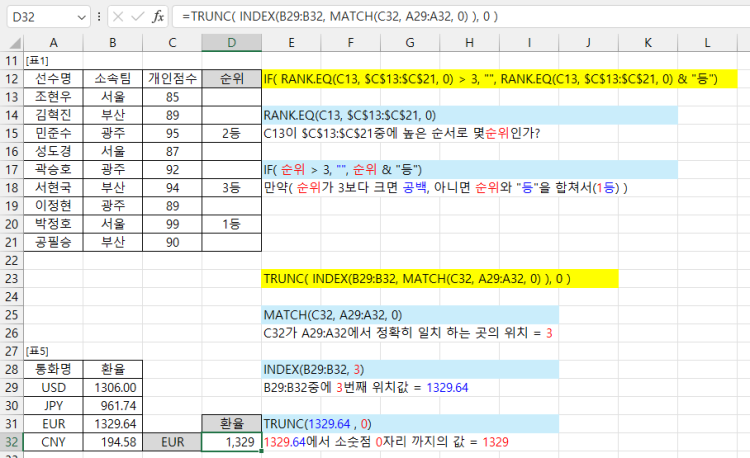This screenshot has height=458, width=750.
Task: Click the Cancel X icon in formula bar
Action: [x=118, y=16]
